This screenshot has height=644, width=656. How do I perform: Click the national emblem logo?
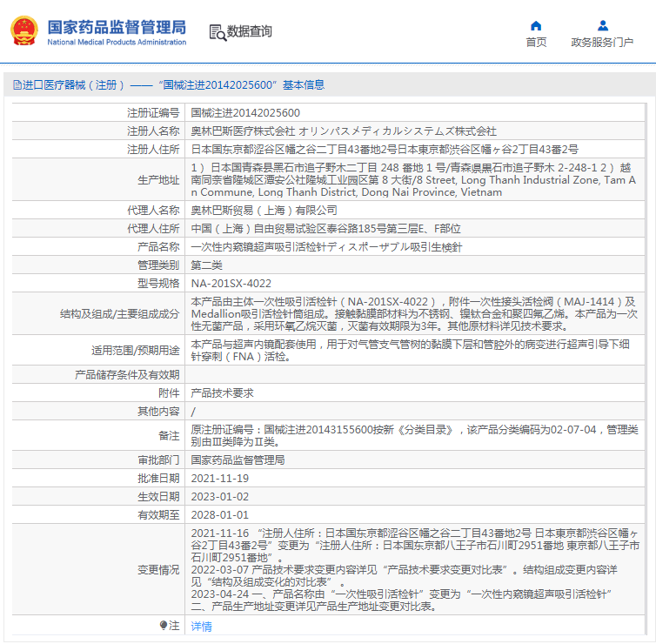(24, 31)
